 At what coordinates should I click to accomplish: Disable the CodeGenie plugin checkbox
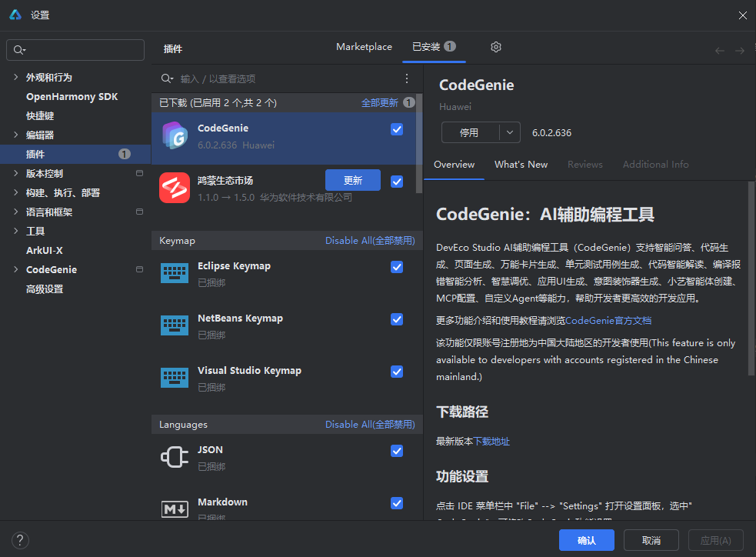coord(396,129)
